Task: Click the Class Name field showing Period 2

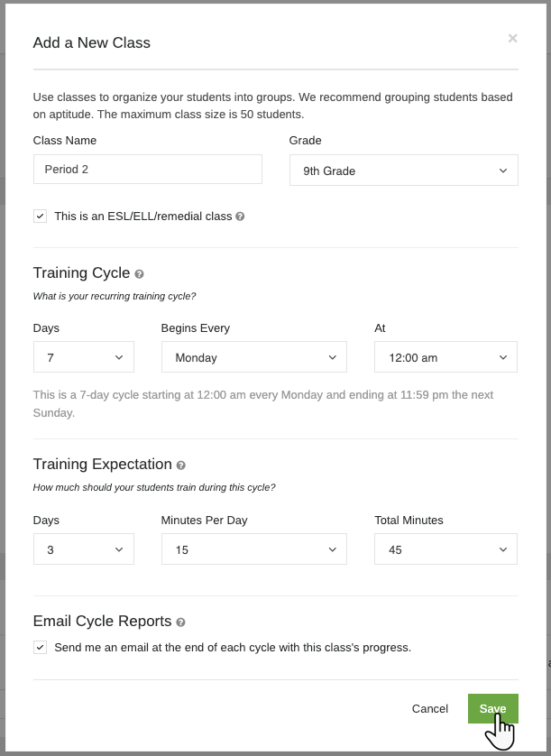Action: [x=147, y=169]
